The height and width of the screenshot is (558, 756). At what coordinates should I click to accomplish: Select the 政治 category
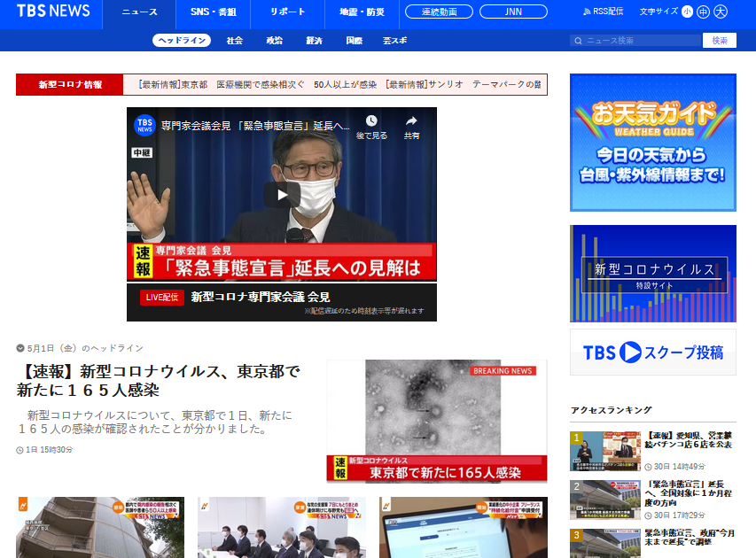275,41
